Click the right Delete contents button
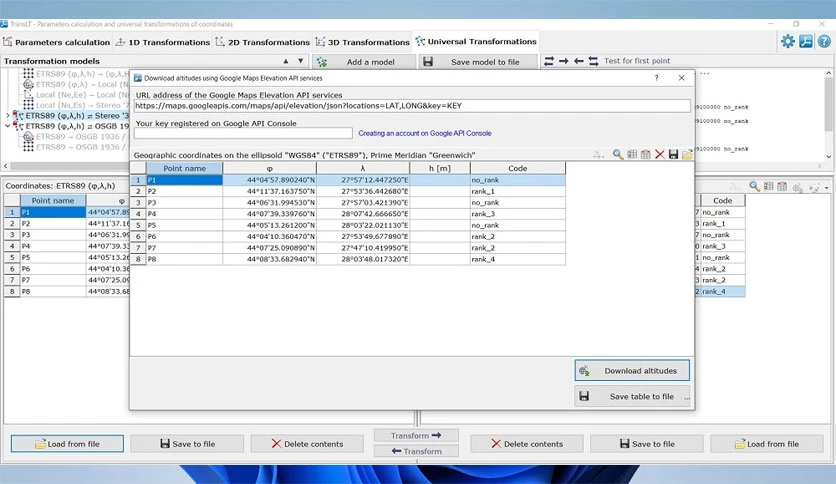 click(527, 443)
